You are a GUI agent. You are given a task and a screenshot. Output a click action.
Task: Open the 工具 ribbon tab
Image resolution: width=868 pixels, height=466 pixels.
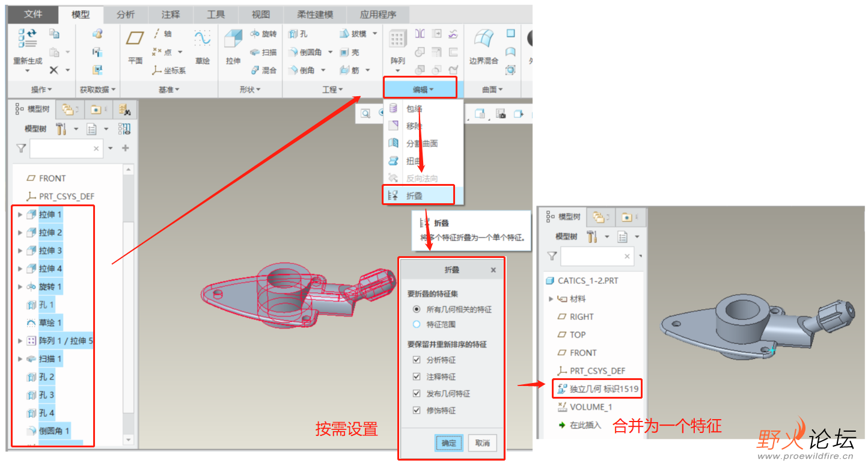coord(216,14)
